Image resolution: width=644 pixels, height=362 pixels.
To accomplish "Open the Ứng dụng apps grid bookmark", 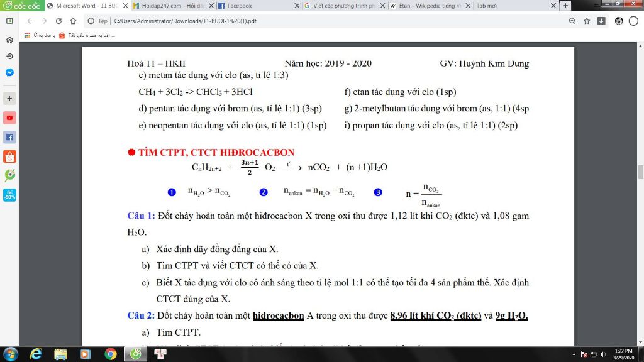I will (40, 35).
